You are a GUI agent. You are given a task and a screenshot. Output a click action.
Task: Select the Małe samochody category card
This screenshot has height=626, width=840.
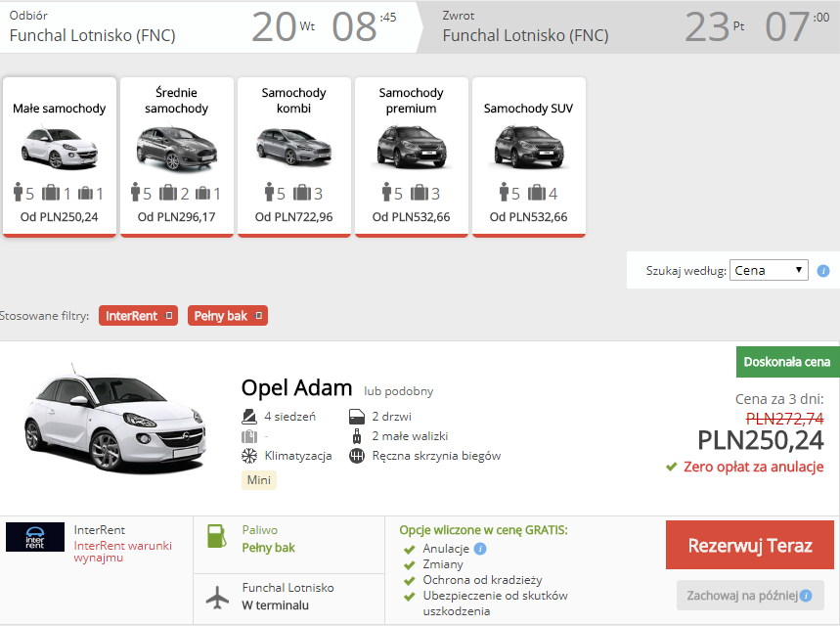60,156
